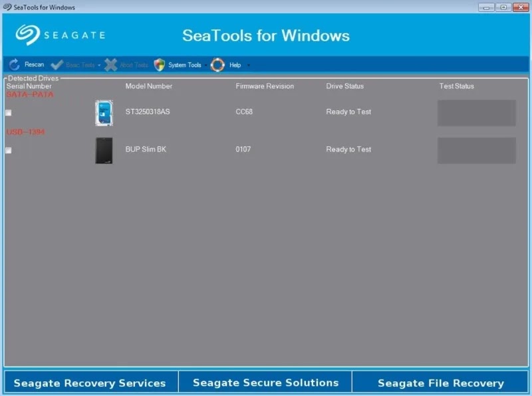Click the System Tools shield icon

(x=159, y=64)
